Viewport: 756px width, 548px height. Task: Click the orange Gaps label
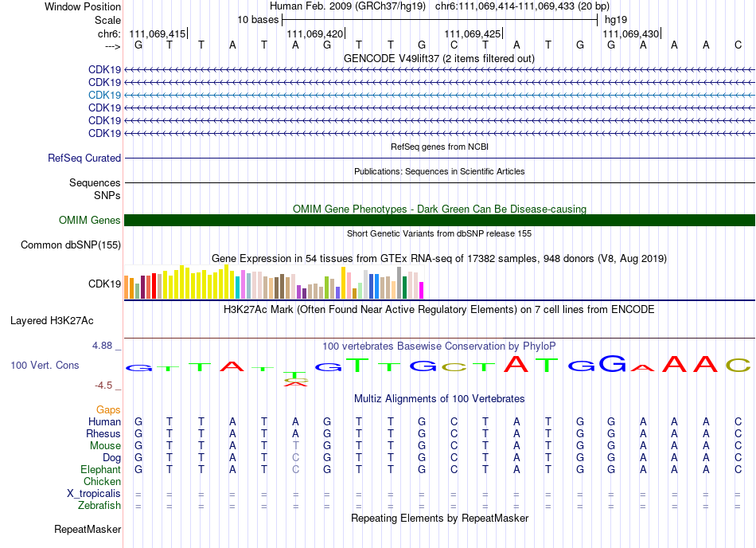pyautogui.click(x=108, y=409)
